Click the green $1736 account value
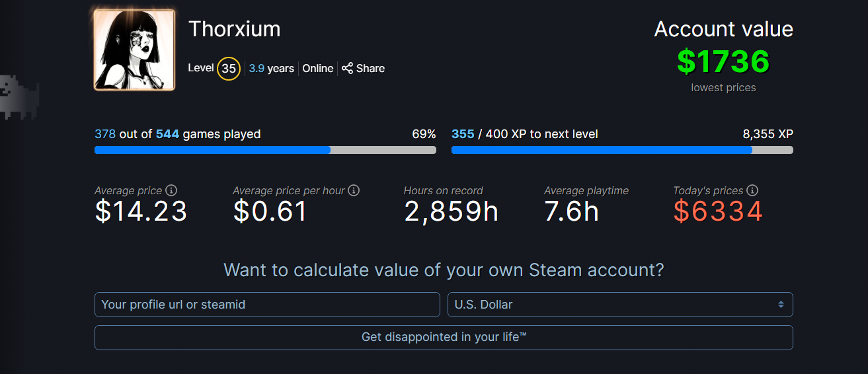The height and width of the screenshot is (374, 868). 723,61
